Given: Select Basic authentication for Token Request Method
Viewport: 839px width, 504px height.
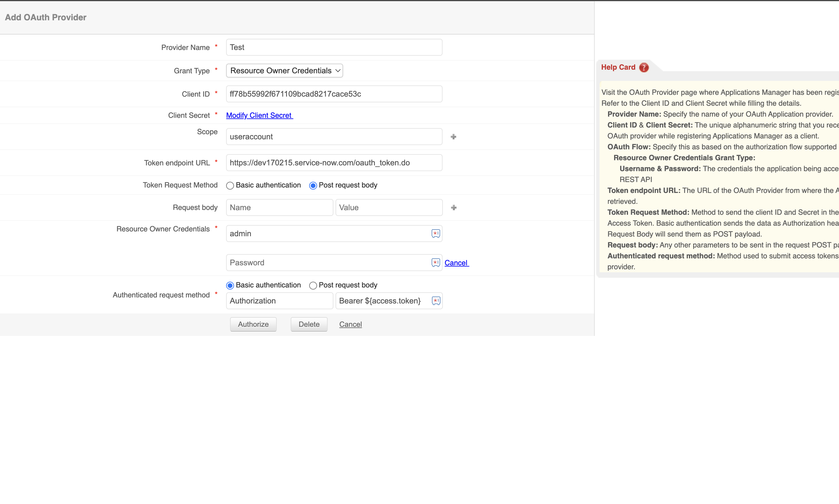Looking at the screenshot, I should coord(230,185).
